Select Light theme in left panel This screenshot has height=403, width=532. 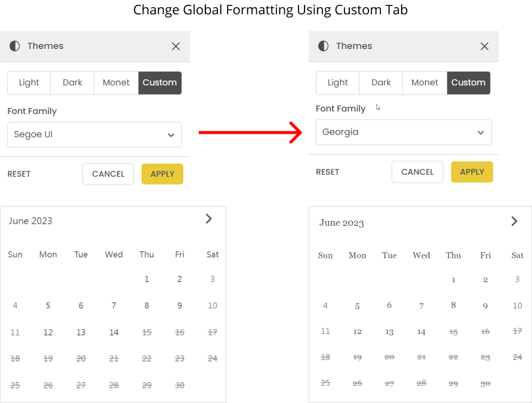pyautogui.click(x=29, y=83)
